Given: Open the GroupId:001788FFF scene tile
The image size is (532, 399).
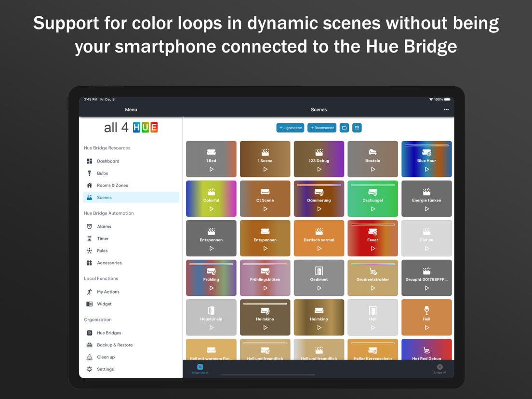Looking at the screenshot, I should pyautogui.click(x=426, y=278).
